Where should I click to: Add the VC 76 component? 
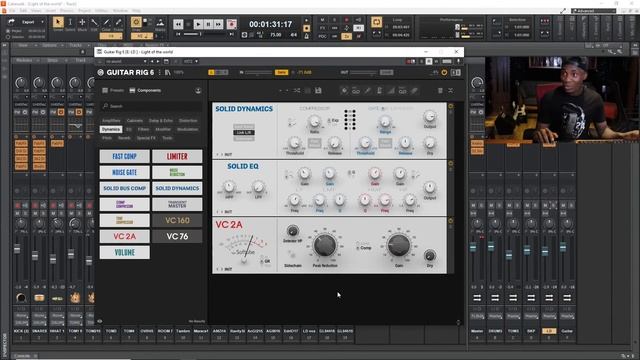[x=177, y=236]
